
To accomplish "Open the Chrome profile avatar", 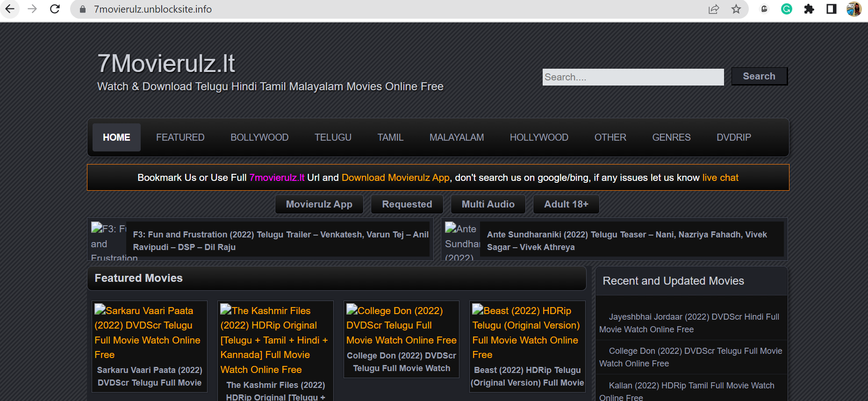I will coord(854,9).
